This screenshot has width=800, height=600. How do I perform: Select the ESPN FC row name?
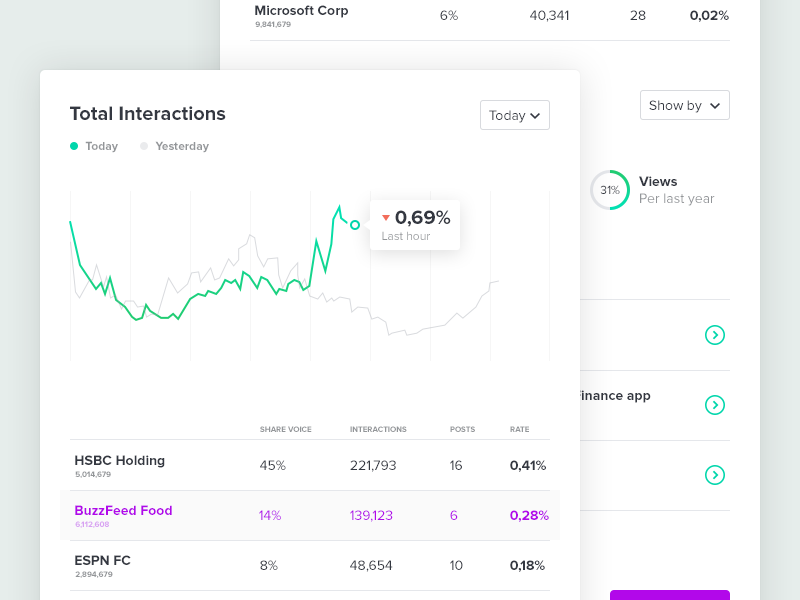point(102,561)
